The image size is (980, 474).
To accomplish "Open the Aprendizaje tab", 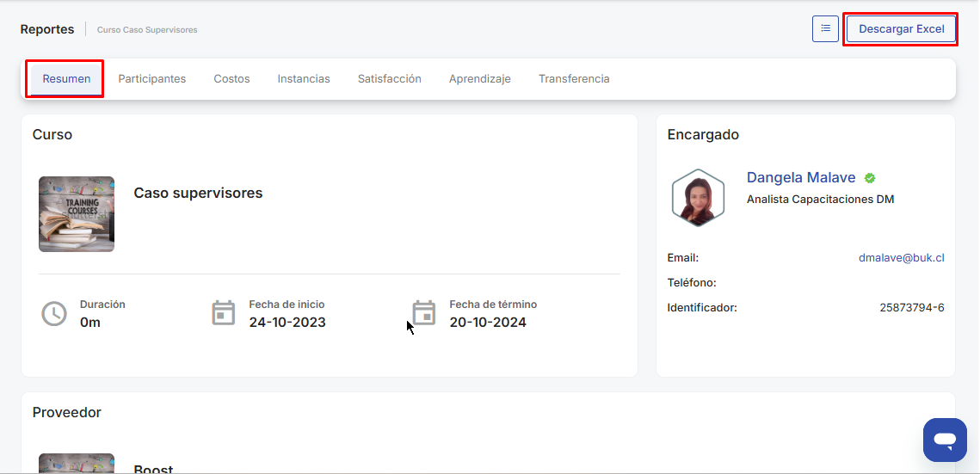I will coord(480,79).
